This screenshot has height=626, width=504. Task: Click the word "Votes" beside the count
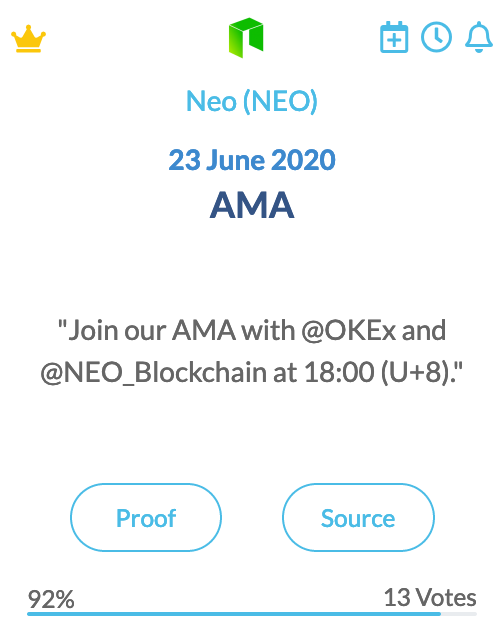pos(446,598)
